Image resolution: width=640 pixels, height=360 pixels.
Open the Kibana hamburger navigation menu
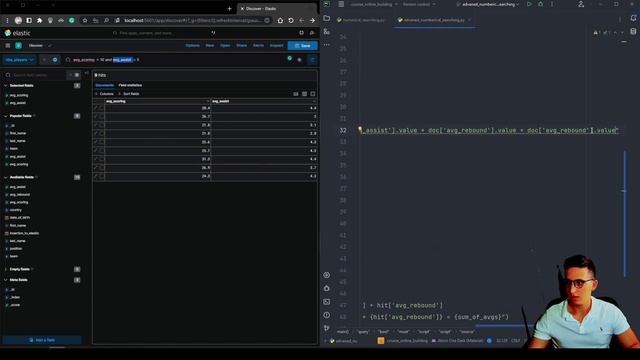[x=8, y=46]
